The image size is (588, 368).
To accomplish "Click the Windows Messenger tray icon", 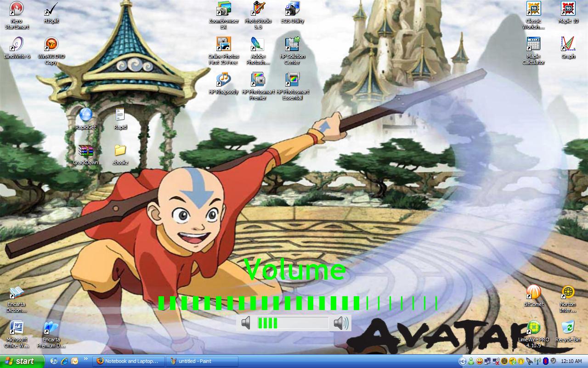I will coord(471,361).
